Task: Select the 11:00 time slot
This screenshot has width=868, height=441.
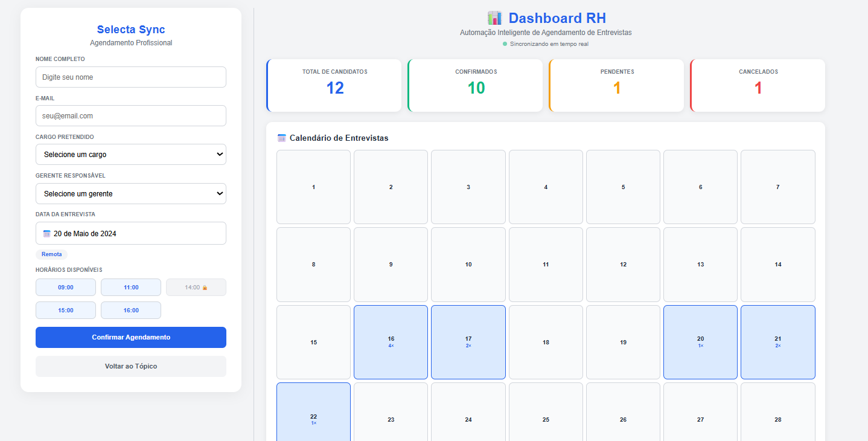Action: [x=131, y=288]
